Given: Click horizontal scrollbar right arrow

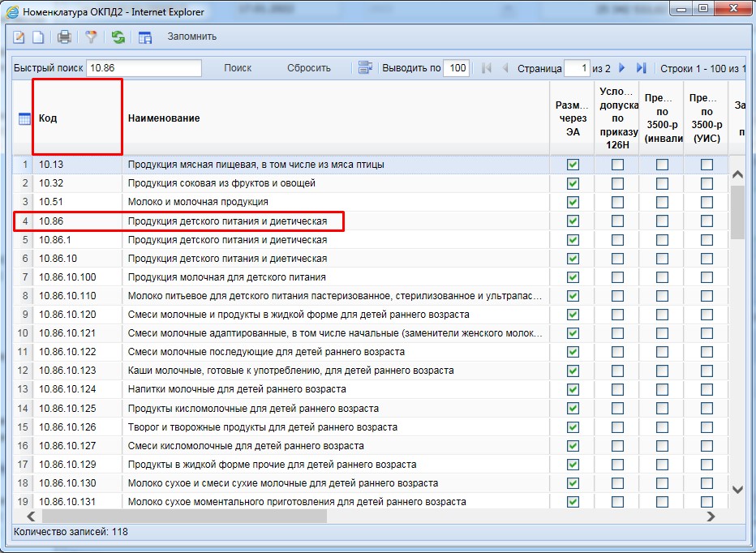Looking at the screenshot, I should pyautogui.click(x=711, y=517).
